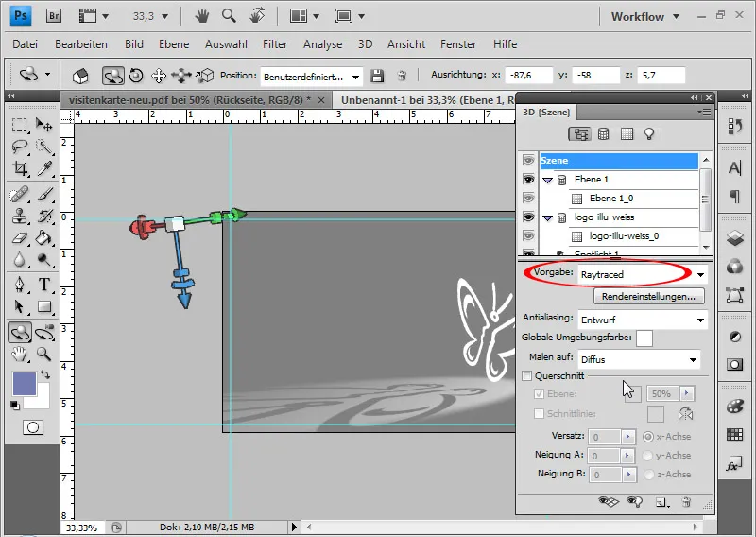Choose the 3D Scale tool in options bar
The image size is (756, 537).
[x=205, y=76]
